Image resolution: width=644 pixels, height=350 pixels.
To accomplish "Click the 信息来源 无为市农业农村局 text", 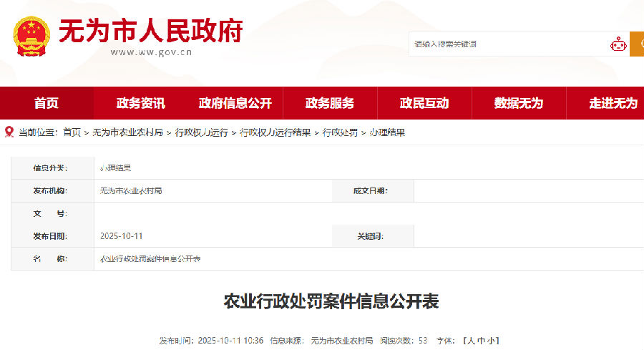I will (x=321, y=341).
